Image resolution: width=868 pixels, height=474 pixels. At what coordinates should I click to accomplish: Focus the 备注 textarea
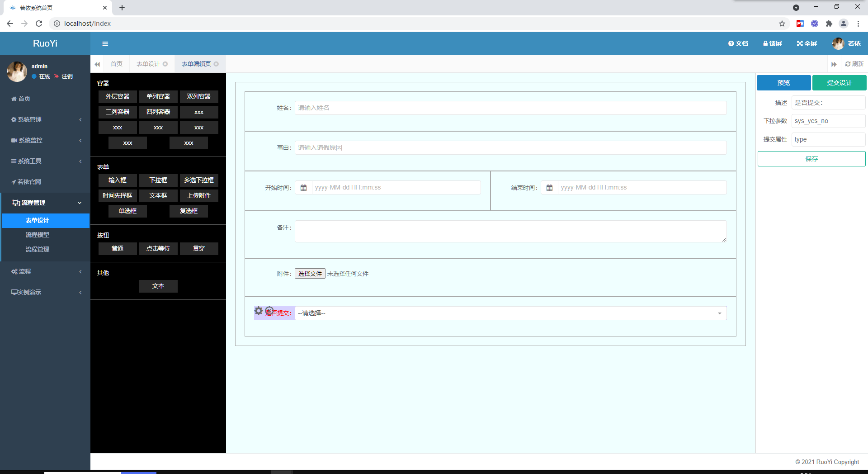510,232
